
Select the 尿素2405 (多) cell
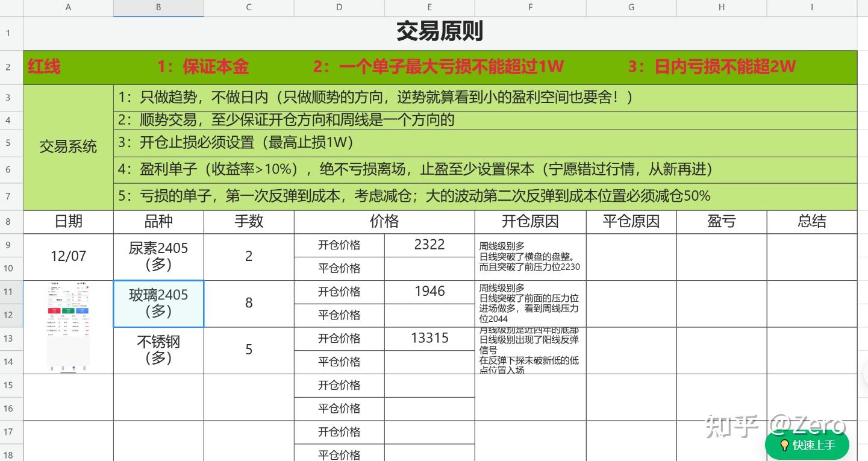[x=158, y=257]
